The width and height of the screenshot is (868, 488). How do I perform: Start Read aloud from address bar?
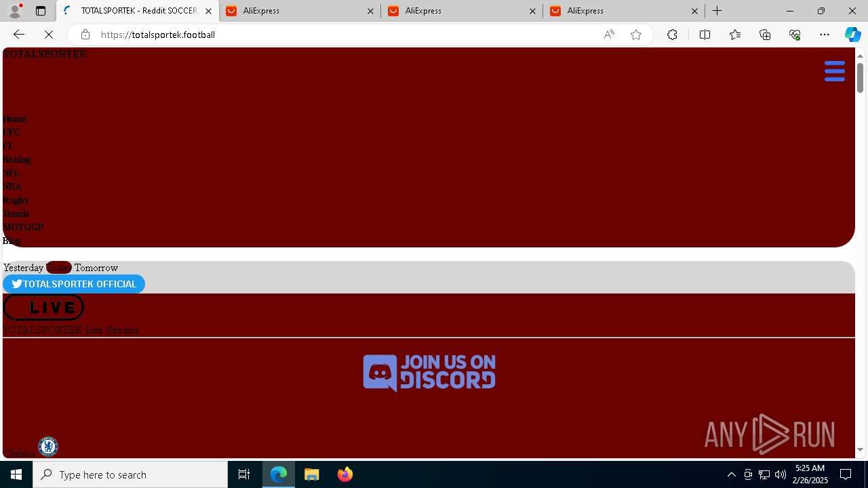point(609,35)
